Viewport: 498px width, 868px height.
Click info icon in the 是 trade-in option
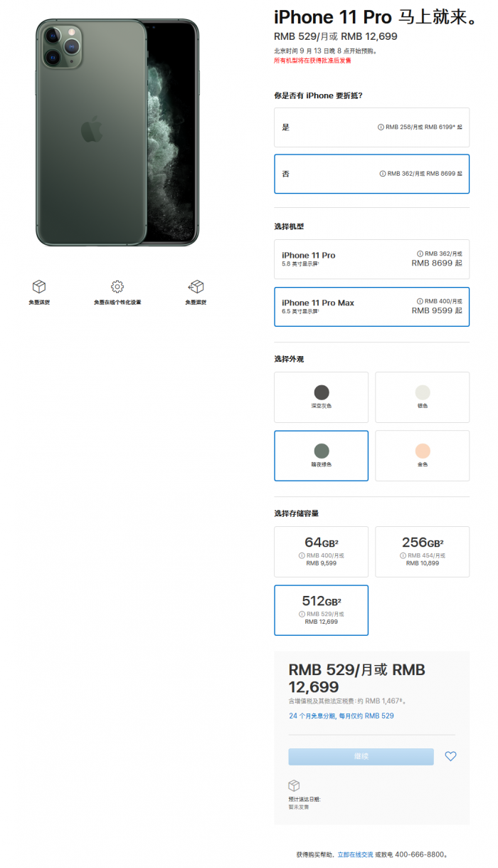coord(381,127)
